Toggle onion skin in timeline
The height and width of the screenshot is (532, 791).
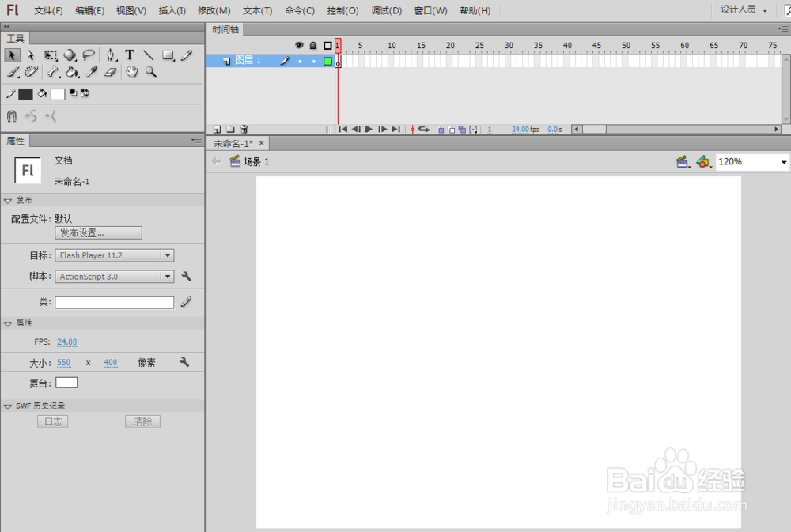coord(440,130)
